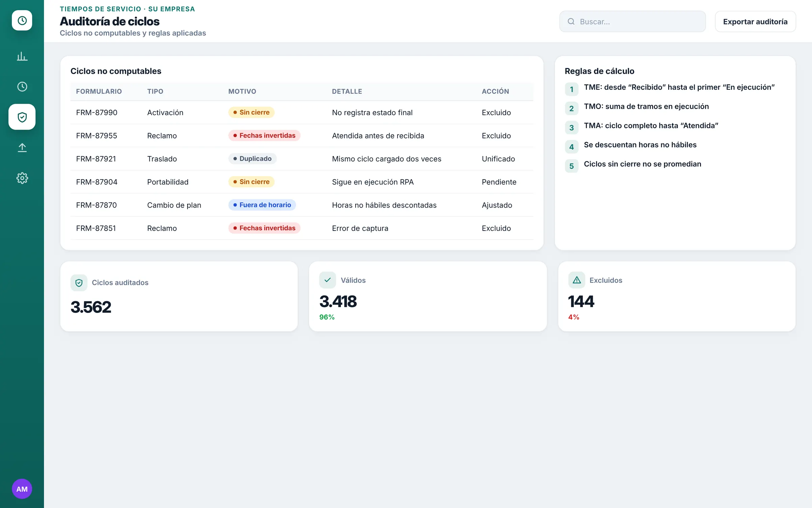The image size is (812, 508).
Task: Select the Fechas invertidas badge for FRM-87955
Action: [264, 135]
